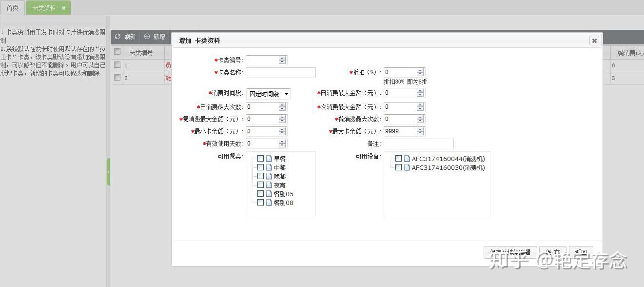
Task: Check the 中餐 meal checkbox
Action: pyautogui.click(x=260, y=167)
